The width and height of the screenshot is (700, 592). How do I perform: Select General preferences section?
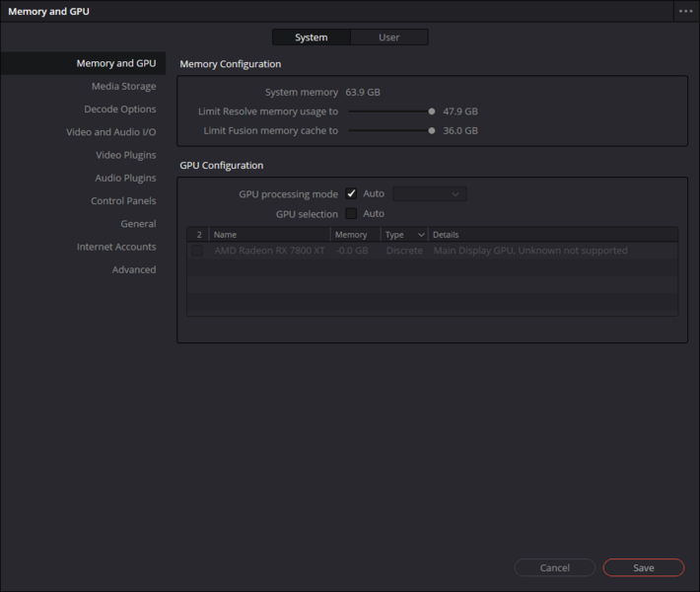[x=138, y=224]
